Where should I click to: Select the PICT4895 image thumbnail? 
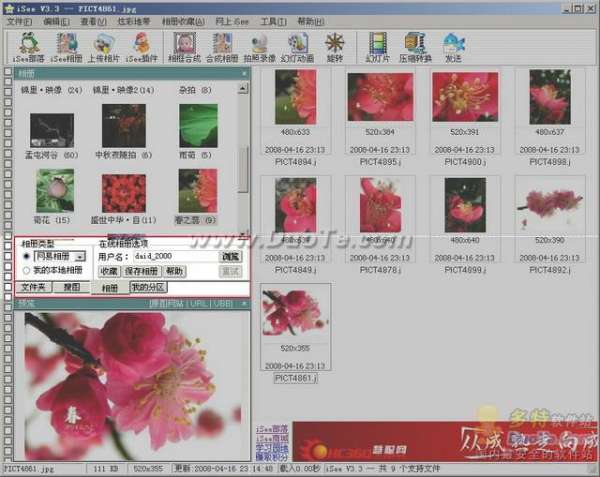click(x=380, y=97)
